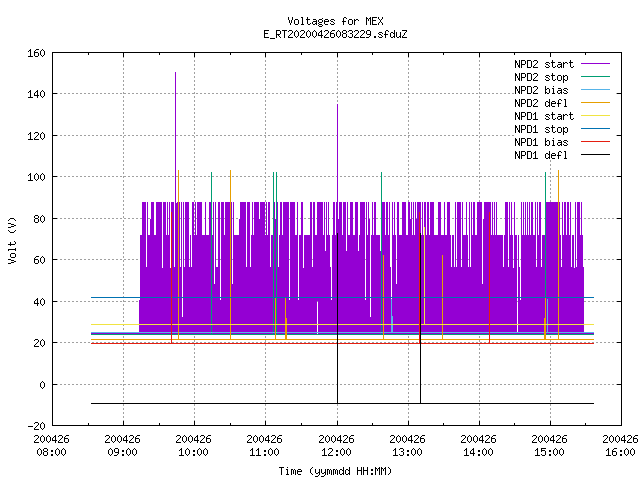
Task: Click the y-axis label 'Volt (V)'
Action: click(x=13, y=240)
